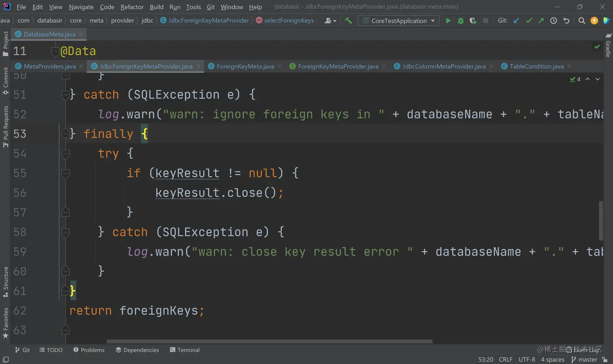Image resolution: width=613 pixels, height=364 pixels.
Task: Open the Project tool window
Action: click(5, 43)
